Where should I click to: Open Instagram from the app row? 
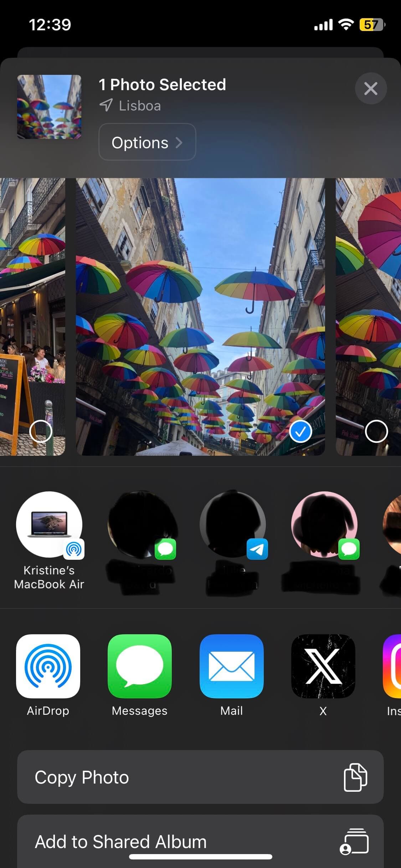pos(392,666)
